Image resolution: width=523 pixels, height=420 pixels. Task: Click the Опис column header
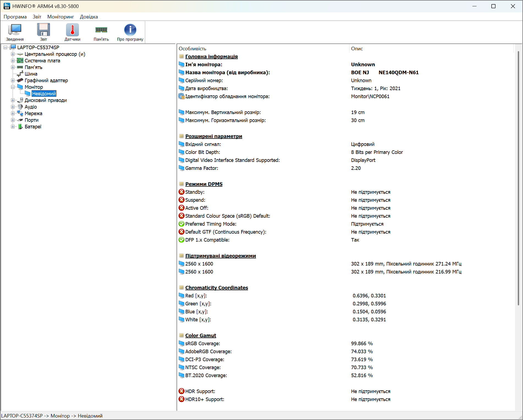431,49
